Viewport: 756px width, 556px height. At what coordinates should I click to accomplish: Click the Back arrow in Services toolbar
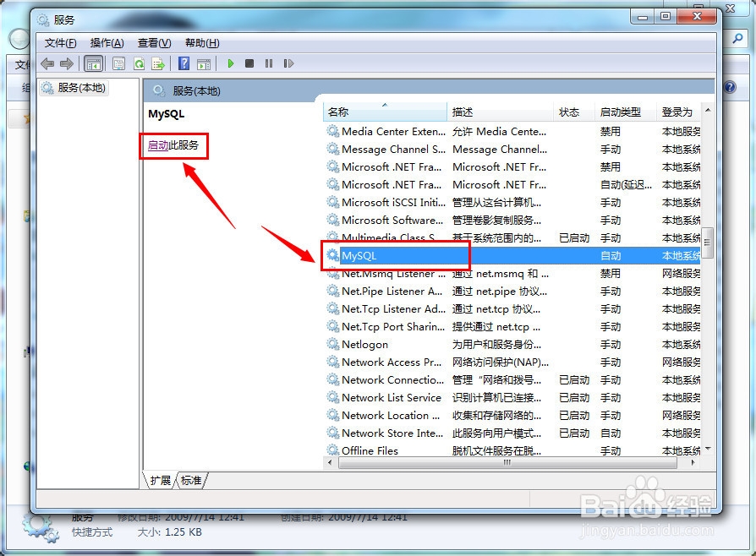tap(47, 63)
